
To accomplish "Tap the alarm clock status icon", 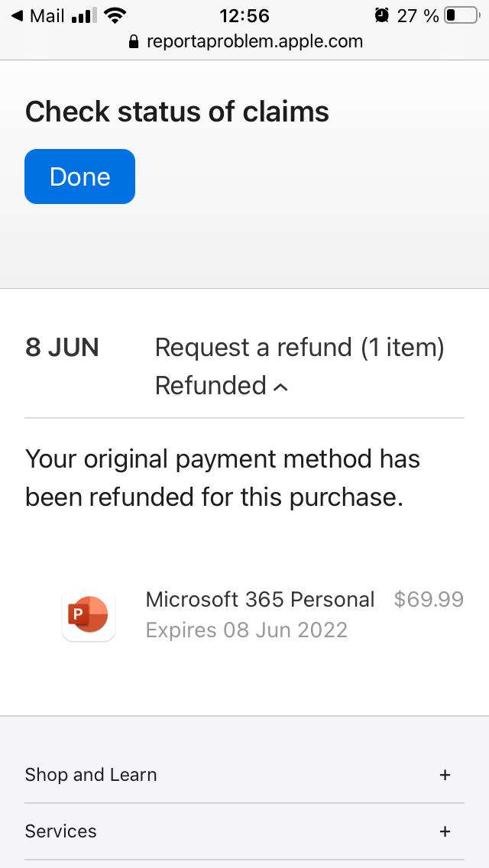I will 381,15.
